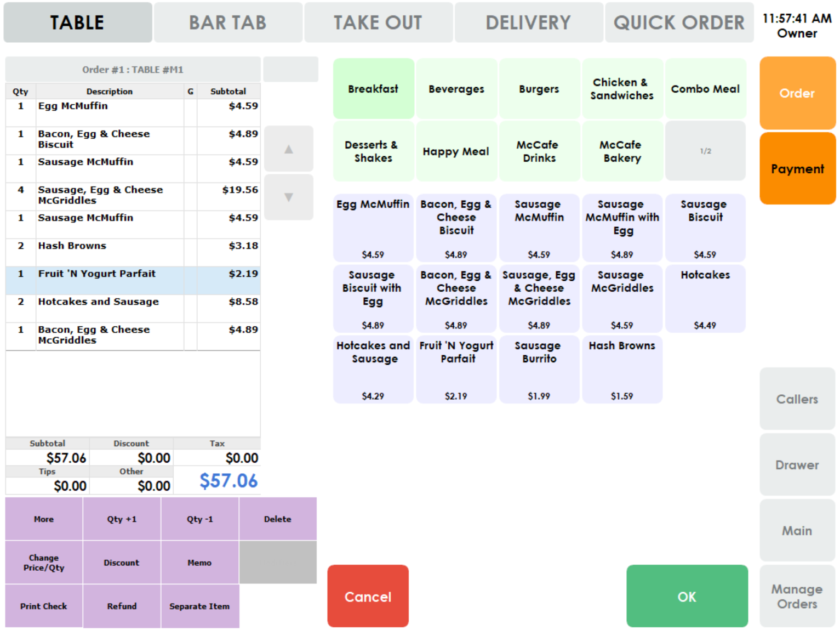The height and width of the screenshot is (630, 840).
Task: Select Bacon, Egg & Cheese Biscuit order row
Action: (x=133, y=141)
